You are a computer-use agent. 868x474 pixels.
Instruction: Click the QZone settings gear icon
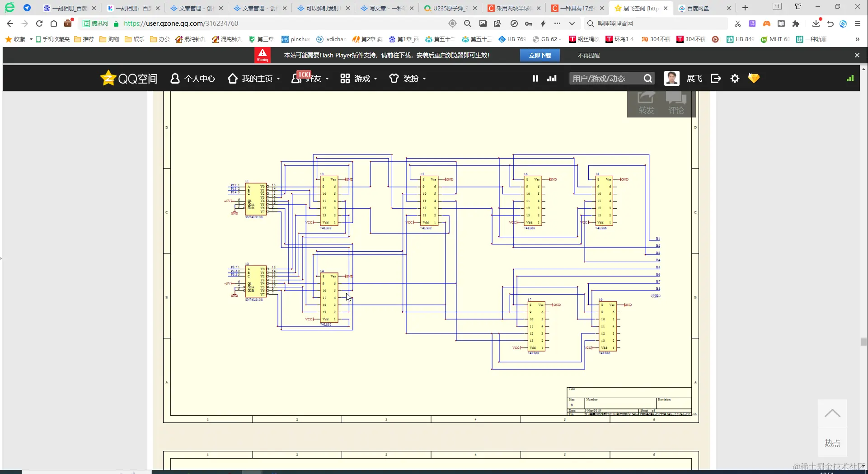point(735,78)
